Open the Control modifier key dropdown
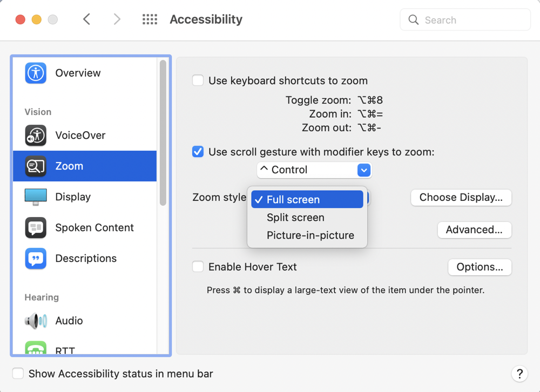 (314, 170)
